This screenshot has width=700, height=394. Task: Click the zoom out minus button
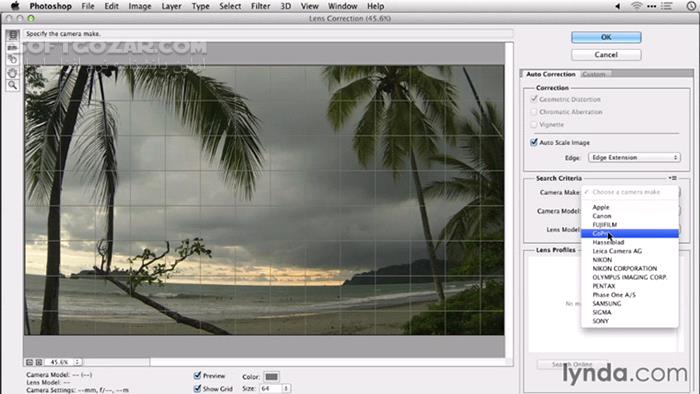click(29, 362)
